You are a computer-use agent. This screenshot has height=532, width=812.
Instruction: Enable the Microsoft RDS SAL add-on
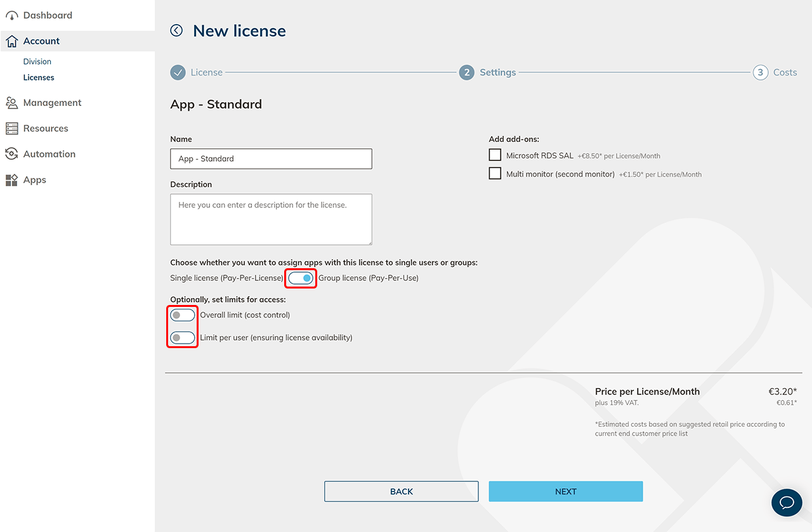point(495,155)
